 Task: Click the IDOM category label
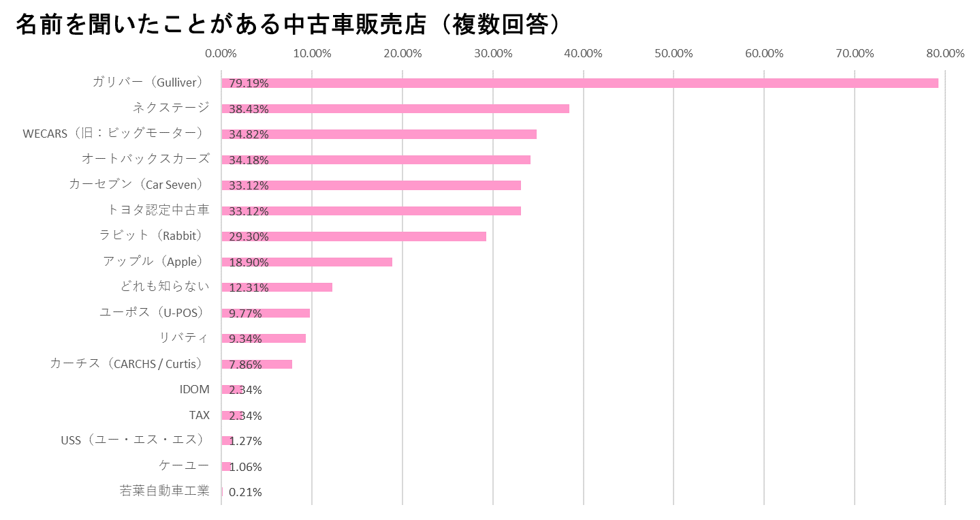click(195, 389)
